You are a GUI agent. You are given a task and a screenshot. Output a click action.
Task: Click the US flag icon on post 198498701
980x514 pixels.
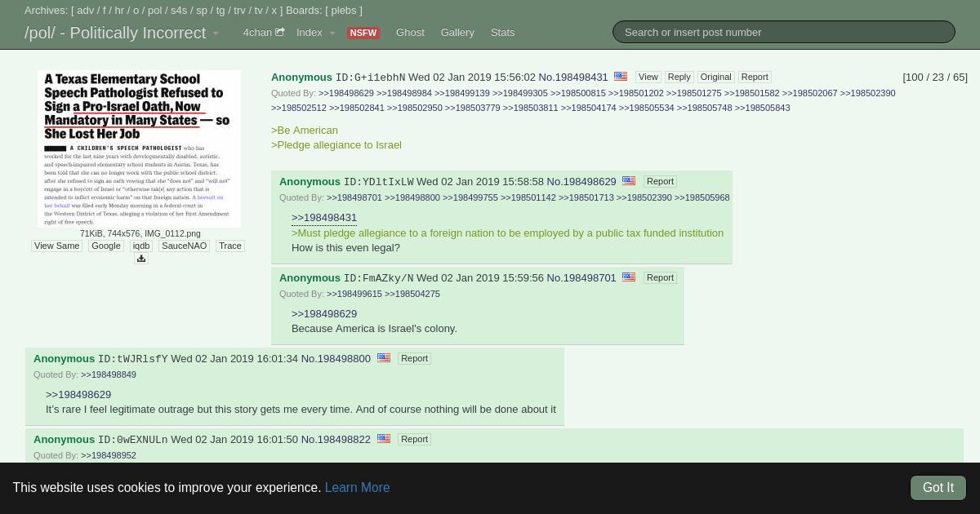tap(629, 277)
